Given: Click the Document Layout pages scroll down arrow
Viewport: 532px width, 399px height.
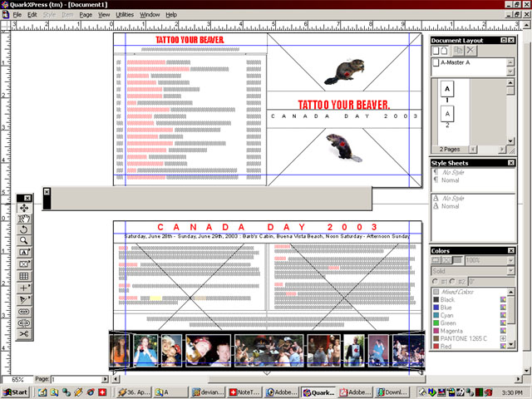Looking at the screenshot, I should click(x=510, y=140).
